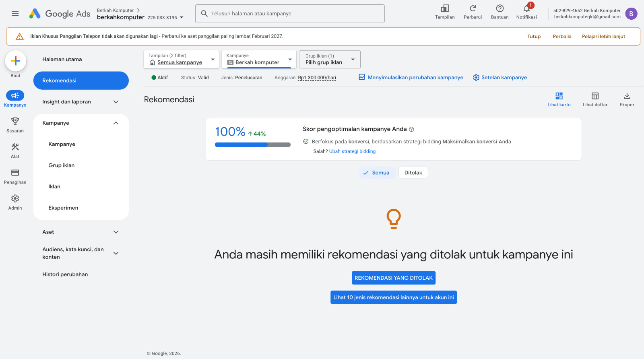Click the Ekspor download icon
Image resolution: width=644 pixels, height=359 pixels.
627,96
